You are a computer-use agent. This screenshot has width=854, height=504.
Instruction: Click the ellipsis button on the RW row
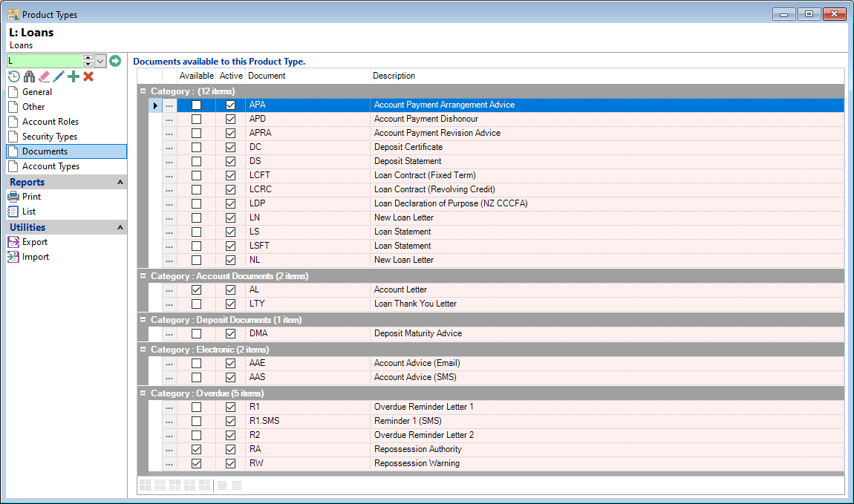(169, 464)
